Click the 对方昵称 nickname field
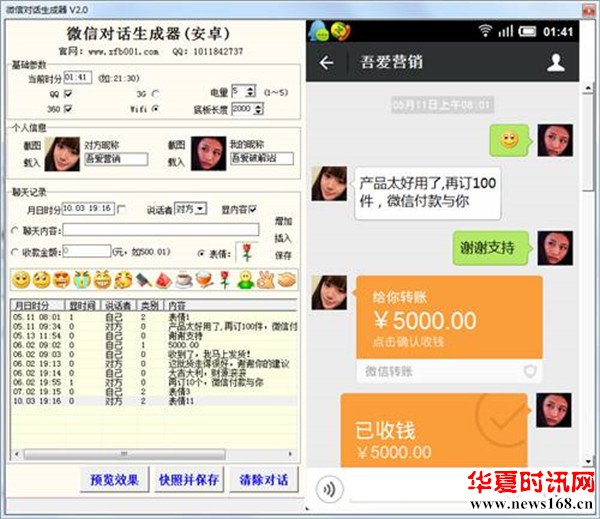Screen dimensions: 600x519 (116, 159)
